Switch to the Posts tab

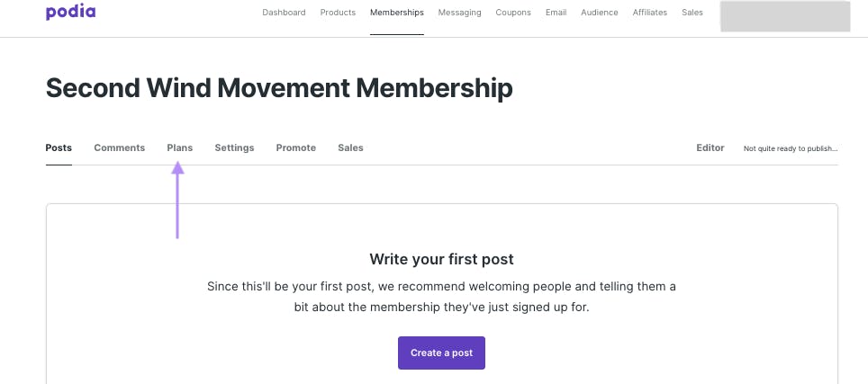(x=59, y=147)
